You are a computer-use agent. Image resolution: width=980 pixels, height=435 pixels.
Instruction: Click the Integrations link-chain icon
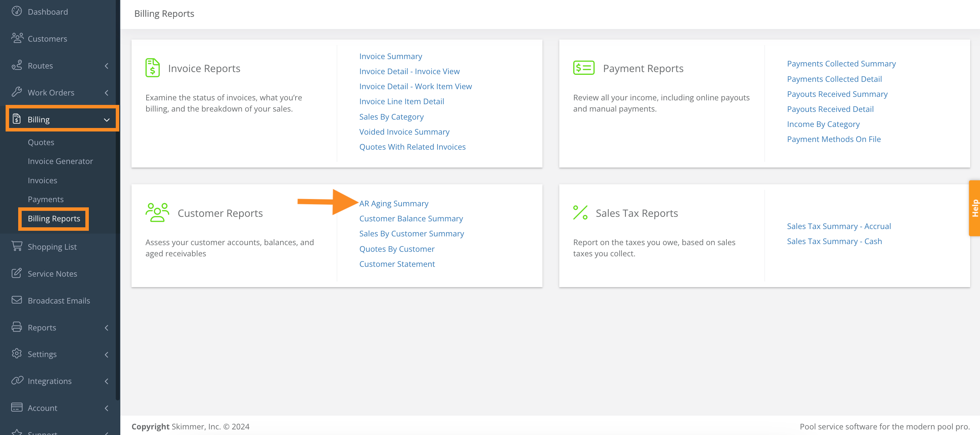tap(17, 380)
